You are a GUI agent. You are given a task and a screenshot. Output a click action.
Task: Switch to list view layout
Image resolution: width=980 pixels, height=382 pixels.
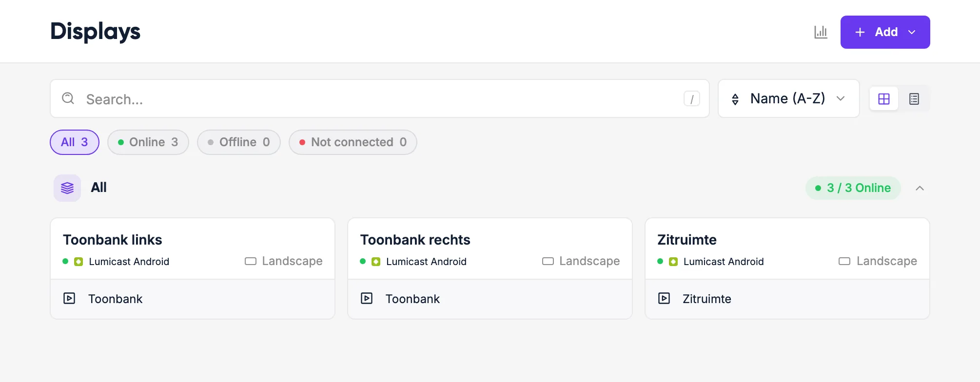pyautogui.click(x=914, y=99)
